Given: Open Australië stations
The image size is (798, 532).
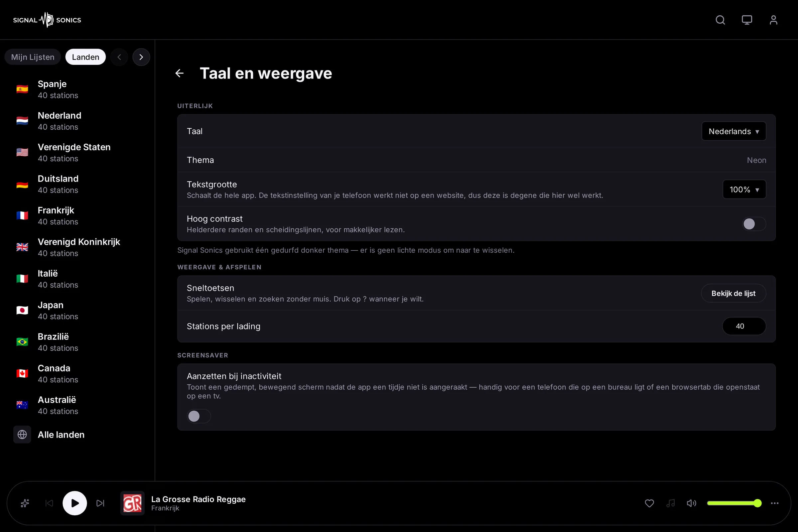Looking at the screenshot, I should pyautogui.click(x=77, y=405).
